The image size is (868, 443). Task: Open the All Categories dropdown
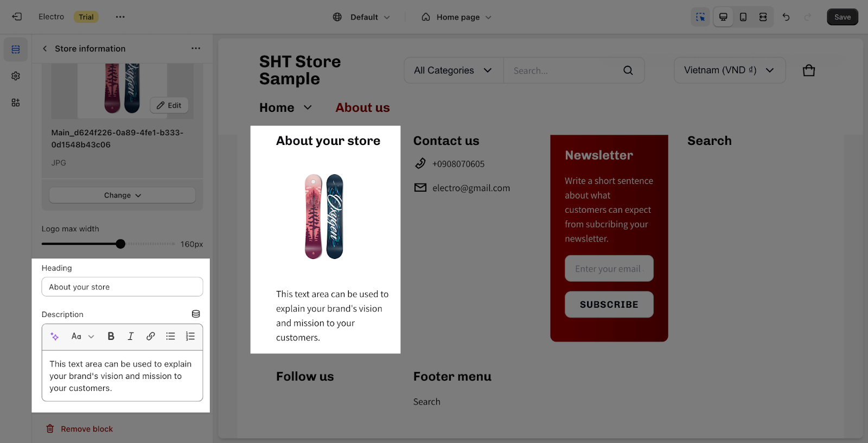tap(454, 71)
